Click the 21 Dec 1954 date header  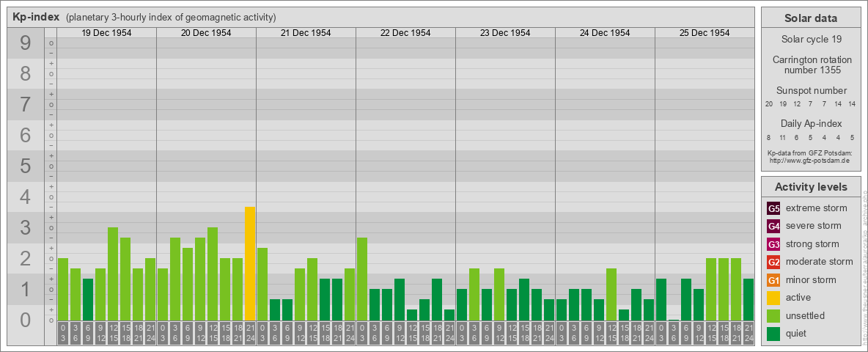point(306,33)
